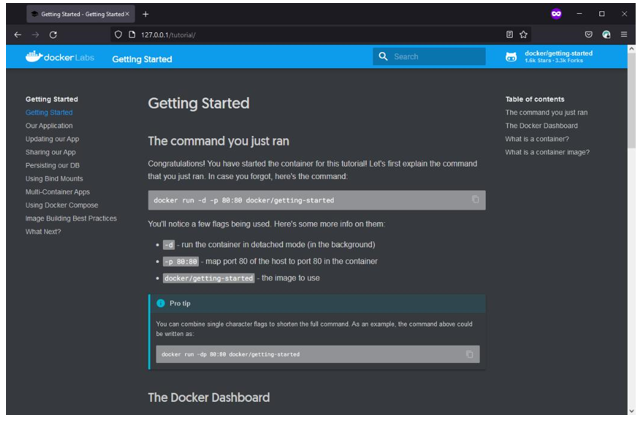Click the browser forward arrow
Screen dimensions: 639x421
tap(35, 35)
